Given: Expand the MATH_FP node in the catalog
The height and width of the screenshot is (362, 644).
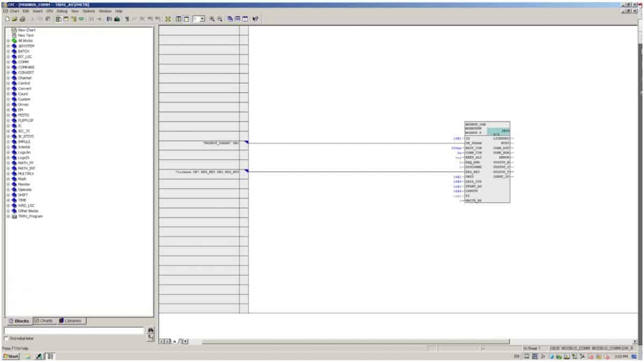Looking at the screenshot, I should point(8,162).
